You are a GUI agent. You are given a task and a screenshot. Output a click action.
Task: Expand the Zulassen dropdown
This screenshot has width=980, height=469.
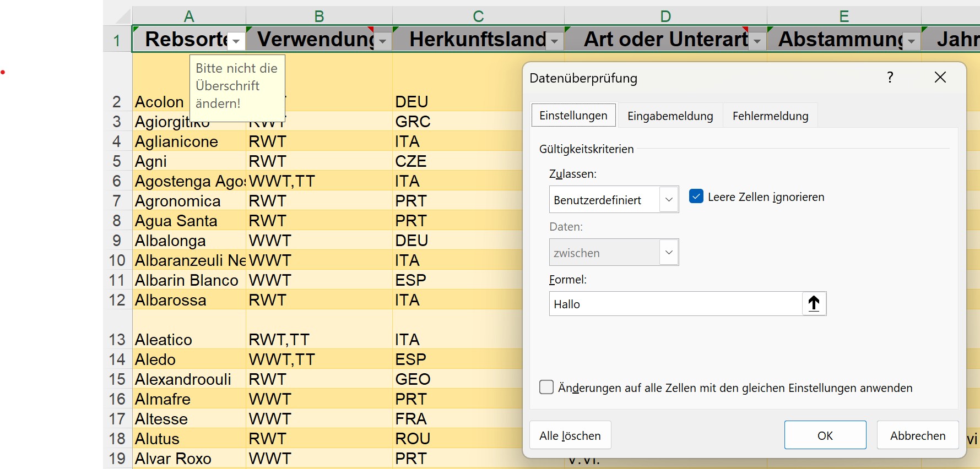click(669, 199)
